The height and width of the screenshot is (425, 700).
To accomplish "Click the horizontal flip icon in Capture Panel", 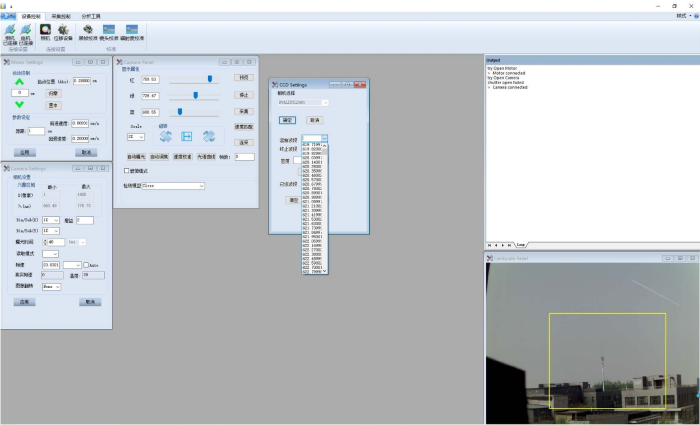I will point(187,136).
